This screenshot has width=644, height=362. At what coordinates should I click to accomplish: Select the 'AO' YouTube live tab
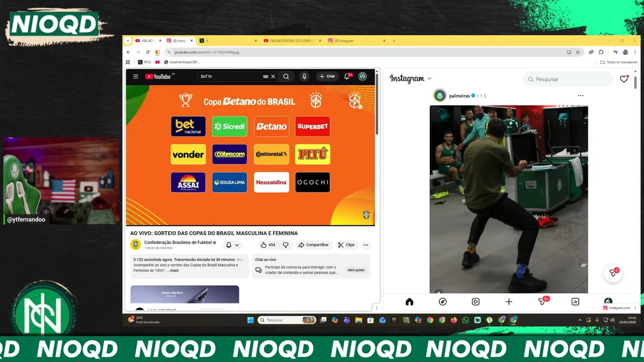click(x=148, y=41)
